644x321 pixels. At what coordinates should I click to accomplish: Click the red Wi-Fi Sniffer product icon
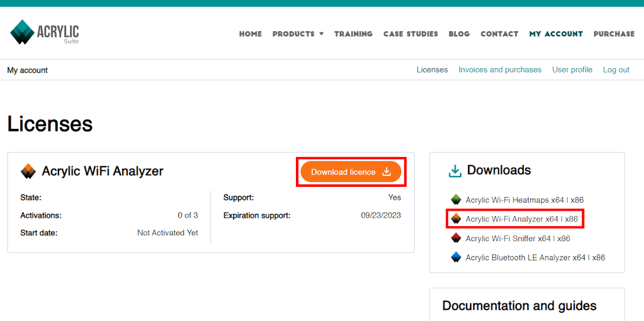click(x=456, y=238)
